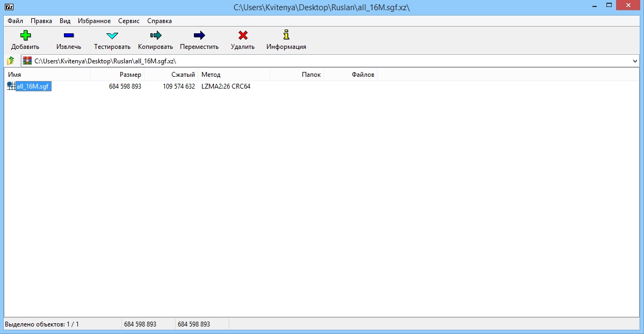Sort entries by the Метод column

[x=211, y=74]
